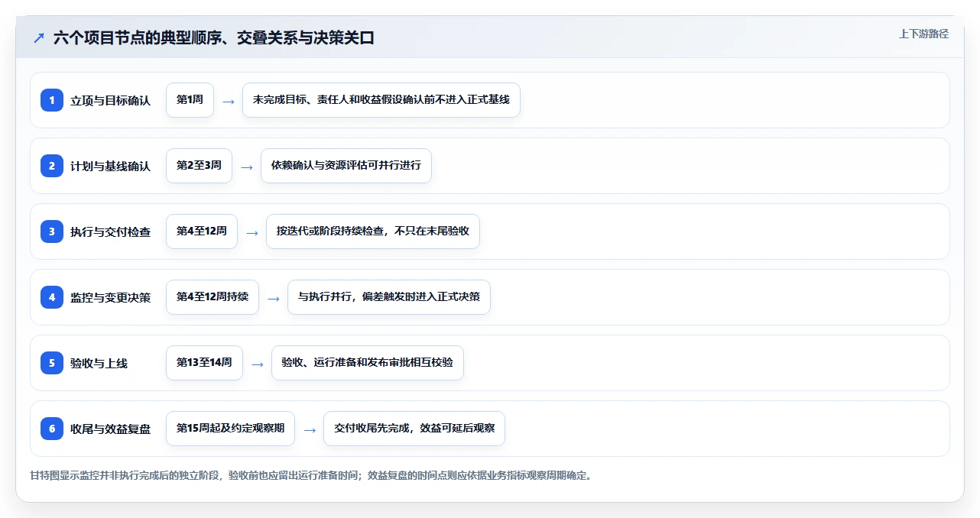The height and width of the screenshot is (518, 980).
Task: Select the 第13至14周 time chip
Action: click(204, 363)
